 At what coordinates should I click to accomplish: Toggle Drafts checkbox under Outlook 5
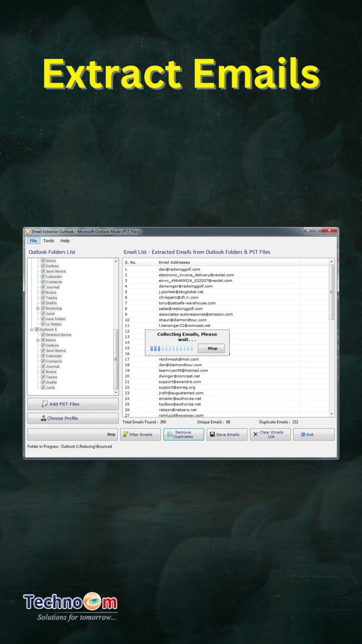pyautogui.click(x=43, y=382)
